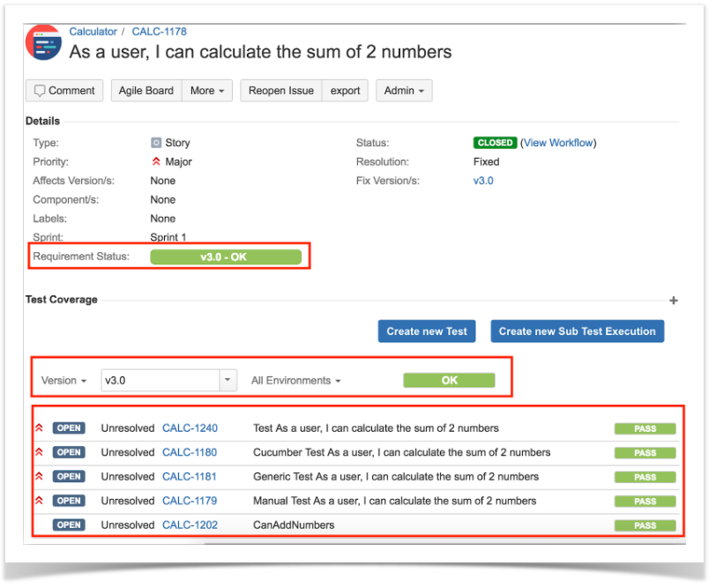Viewport: 716px width, 588px height.
Task: Click the Comment button
Action: point(64,91)
